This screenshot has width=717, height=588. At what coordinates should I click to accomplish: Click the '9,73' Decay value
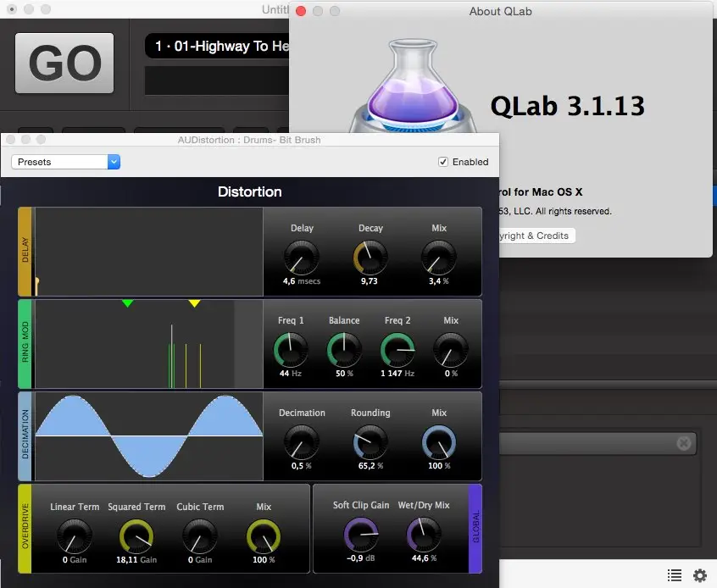coord(370,281)
